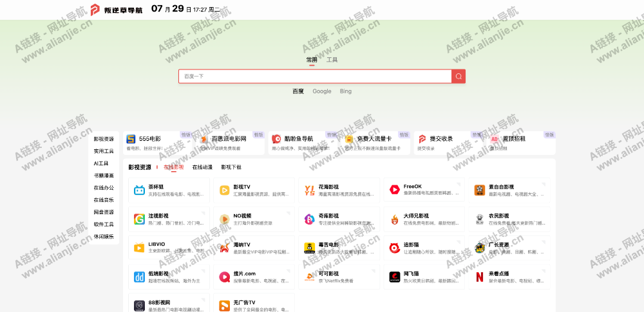Open the 大师兄影视 flame icon
Image resolution: width=644 pixels, height=312 pixels.
click(x=395, y=219)
